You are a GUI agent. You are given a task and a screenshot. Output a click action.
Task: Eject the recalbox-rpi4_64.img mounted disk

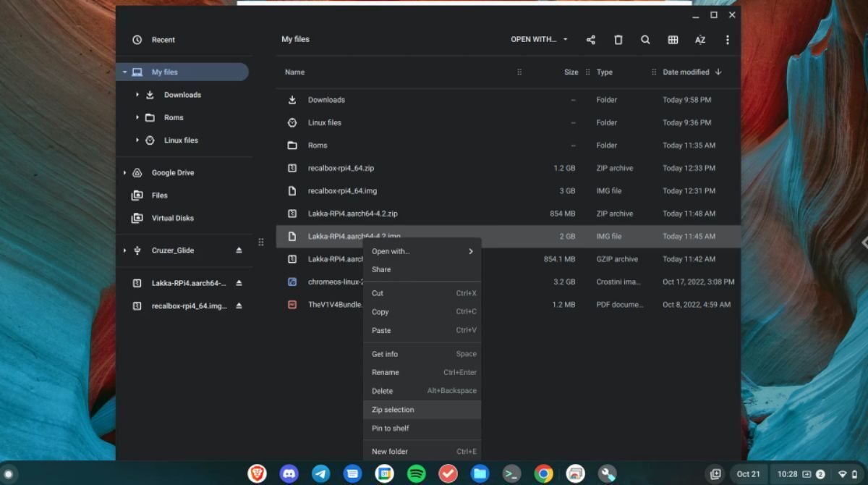[x=239, y=306]
